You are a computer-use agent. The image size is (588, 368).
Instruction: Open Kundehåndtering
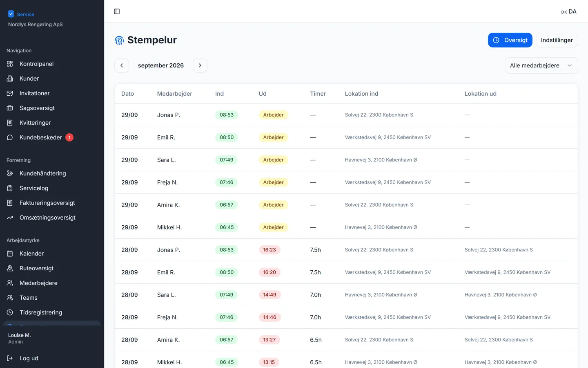pos(52,173)
